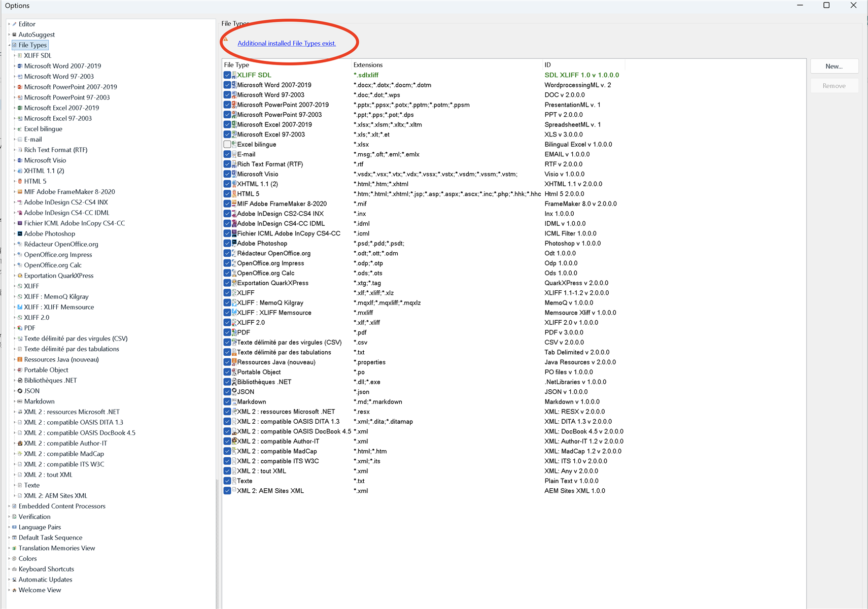Uncheck the Microsoft Word 97-2003 checkbox
Screen dimensions: 868x609
[x=227, y=94]
